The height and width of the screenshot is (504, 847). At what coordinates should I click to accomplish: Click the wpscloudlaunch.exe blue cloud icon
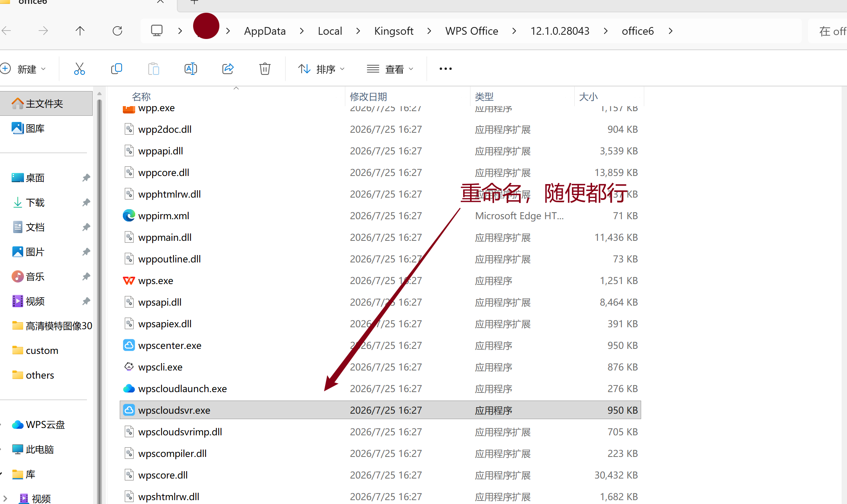point(129,389)
